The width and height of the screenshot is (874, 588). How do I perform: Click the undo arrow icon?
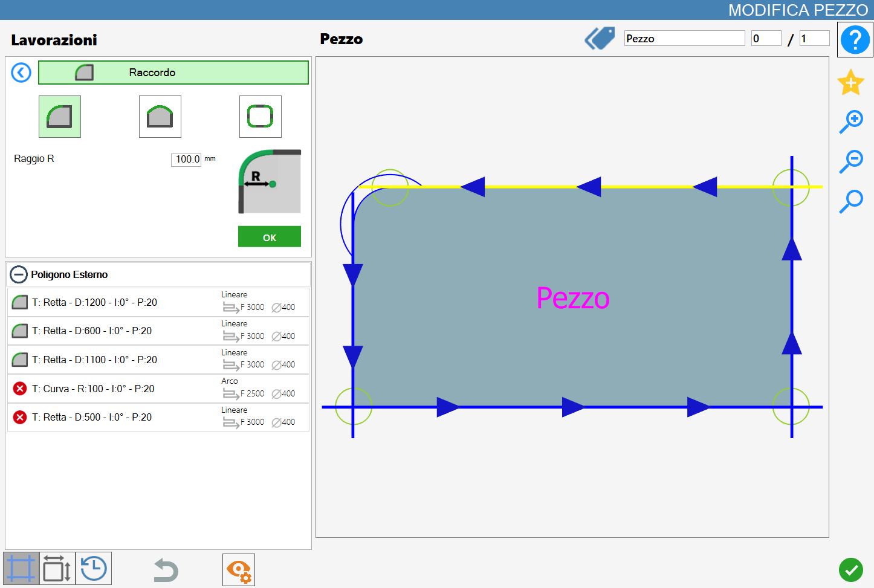point(166,570)
